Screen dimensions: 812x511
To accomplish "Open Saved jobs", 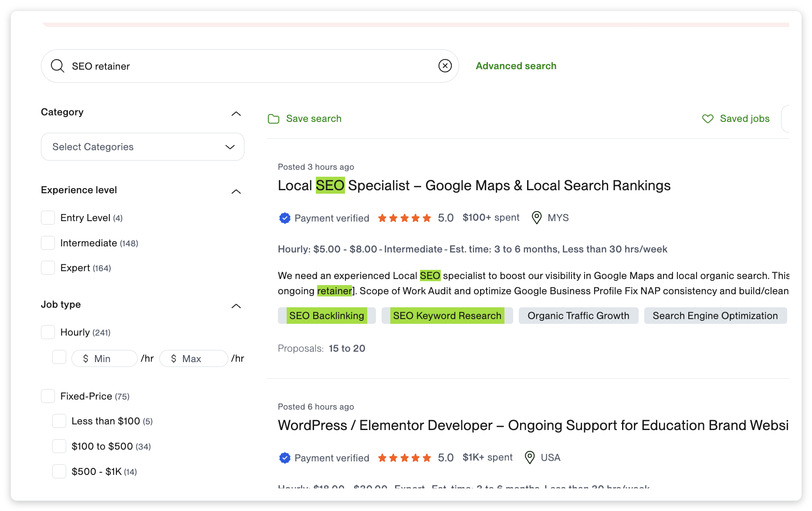I will 744,118.
